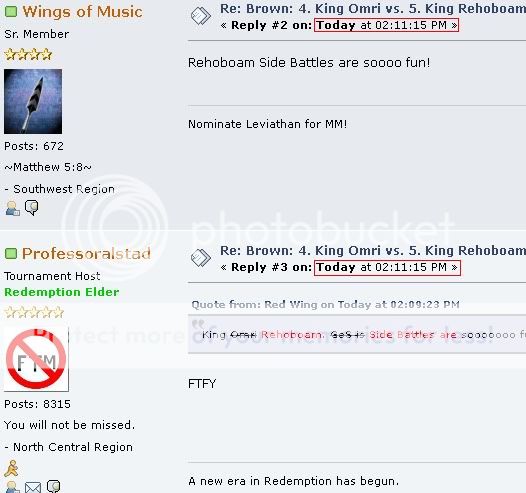526x493 pixels.
Task: Send a personal message to Wings of Music
Action: point(32,208)
